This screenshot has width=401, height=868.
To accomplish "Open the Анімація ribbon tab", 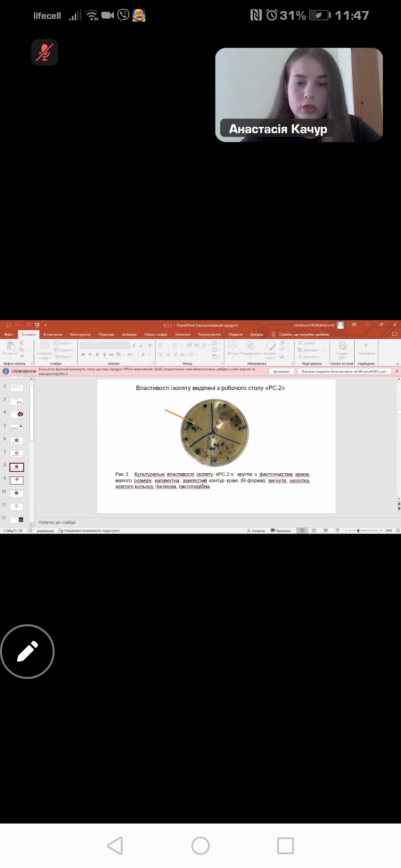I will click(129, 334).
